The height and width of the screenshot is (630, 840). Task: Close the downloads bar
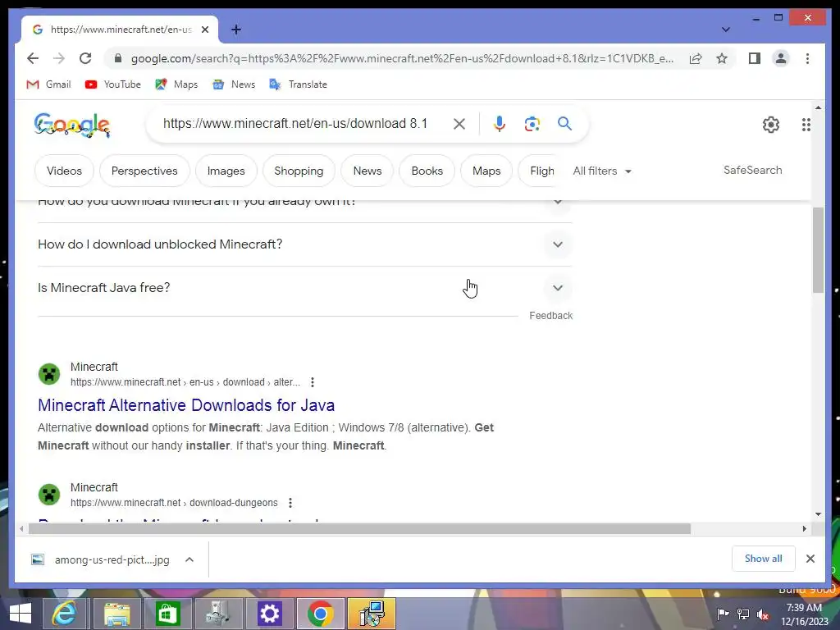pyautogui.click(x=810, y=559)
